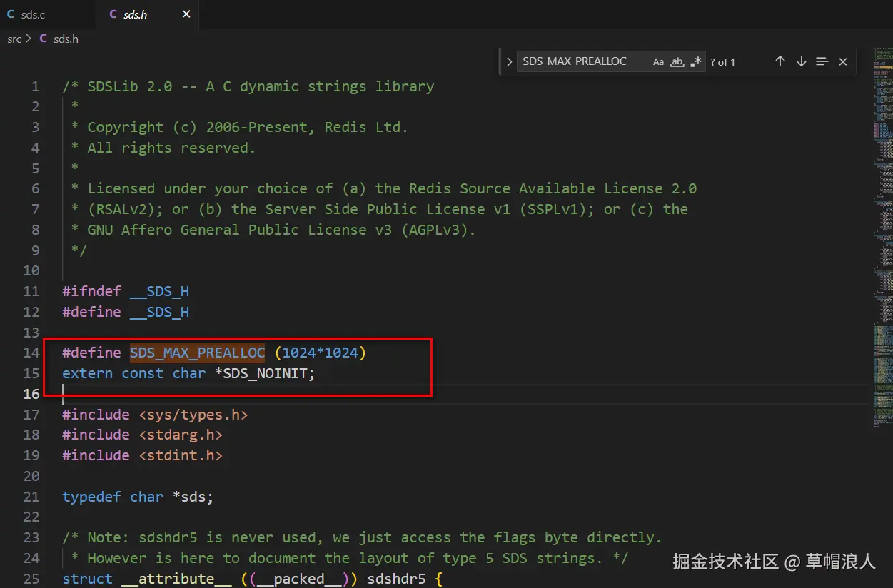Click the '(1024*1024)' value
The image size is (893, 588).
pos(320,353)
